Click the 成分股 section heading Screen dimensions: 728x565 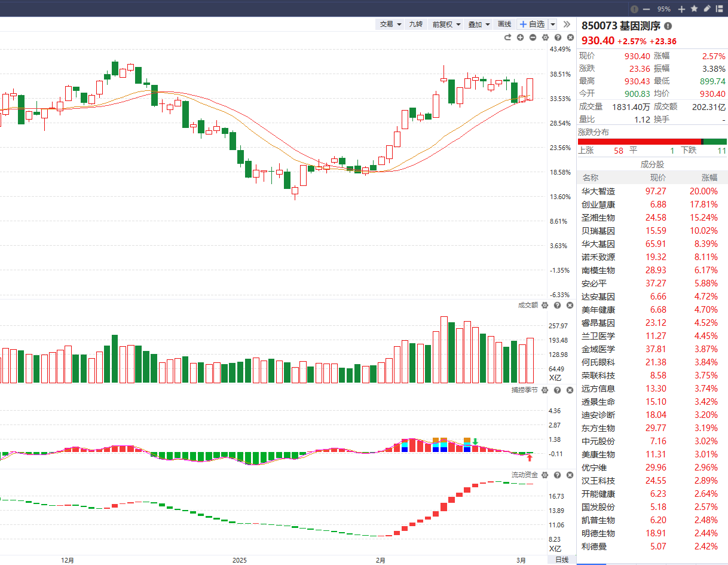tap(652, 164)
